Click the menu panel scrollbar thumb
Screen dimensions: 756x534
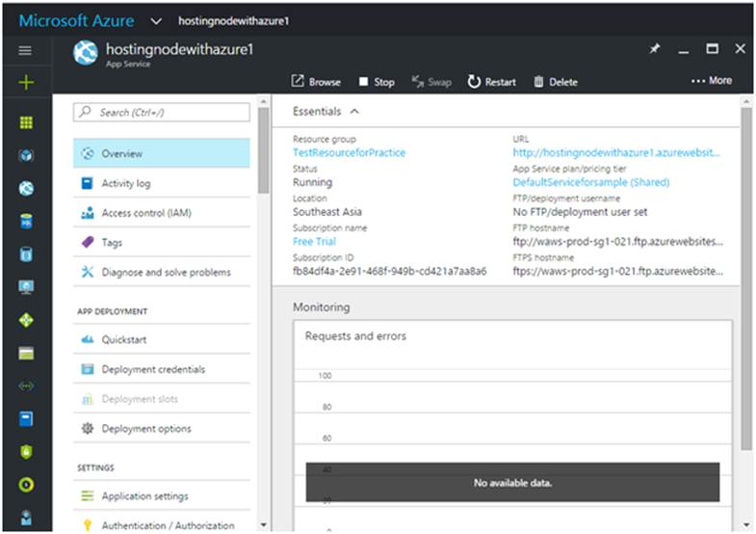263,150
